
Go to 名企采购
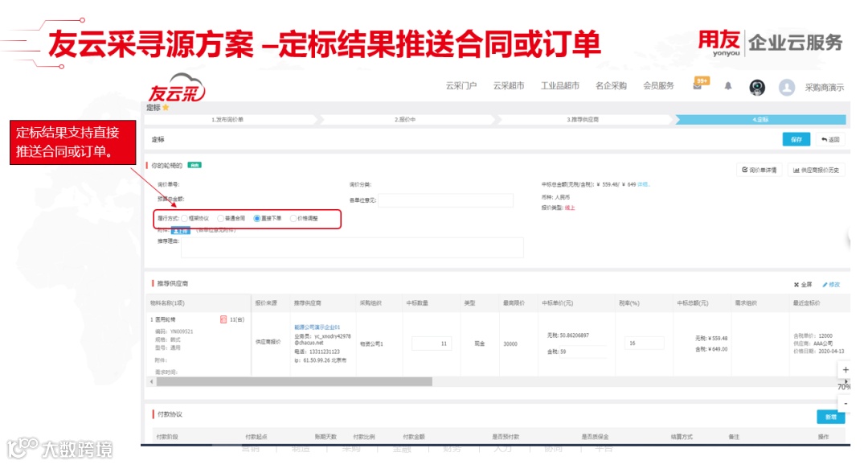tap(611, 86)
